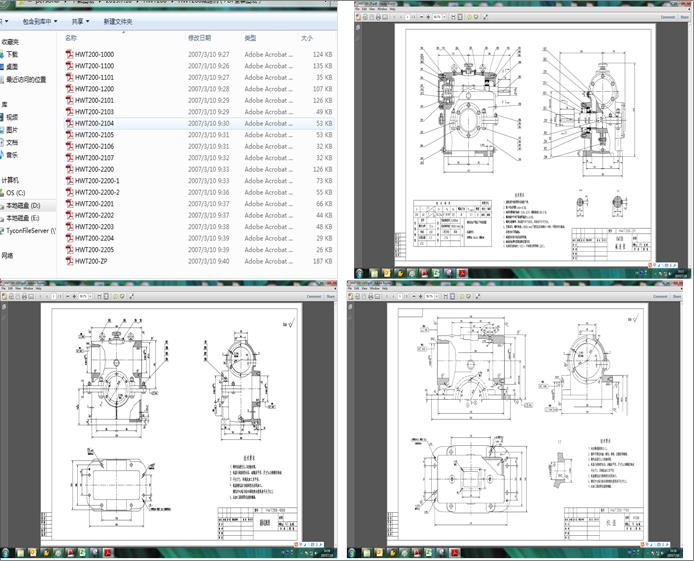Go to 桌面 in the favorites list
Image resolution: width=694 pixels, height=561 pixels.
12,67
